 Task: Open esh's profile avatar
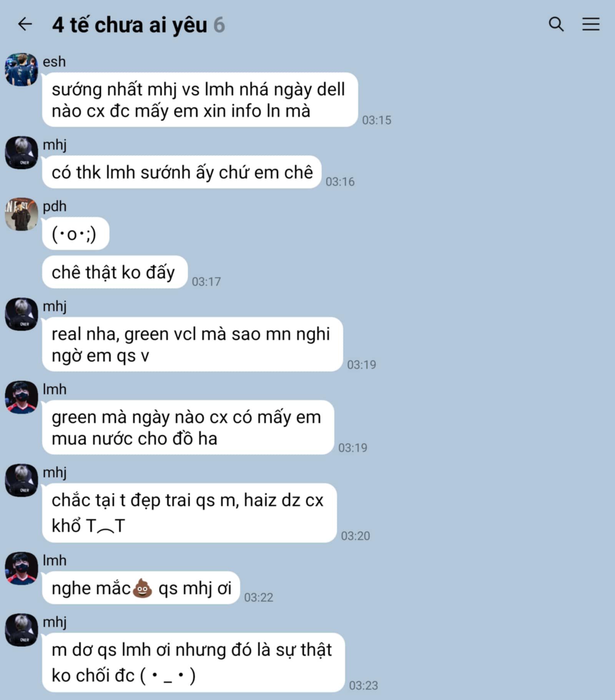[22, 69]
